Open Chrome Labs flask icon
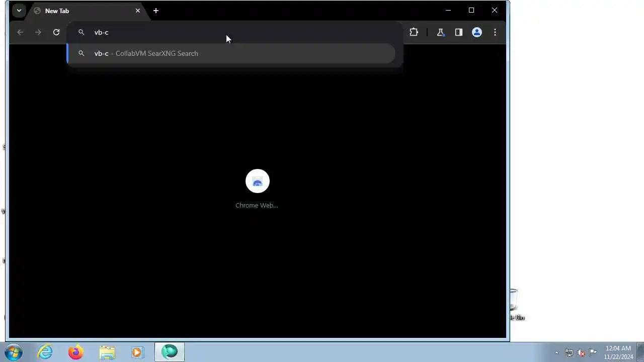The height and width of the screenshot is (362, 644). (440, 32)
